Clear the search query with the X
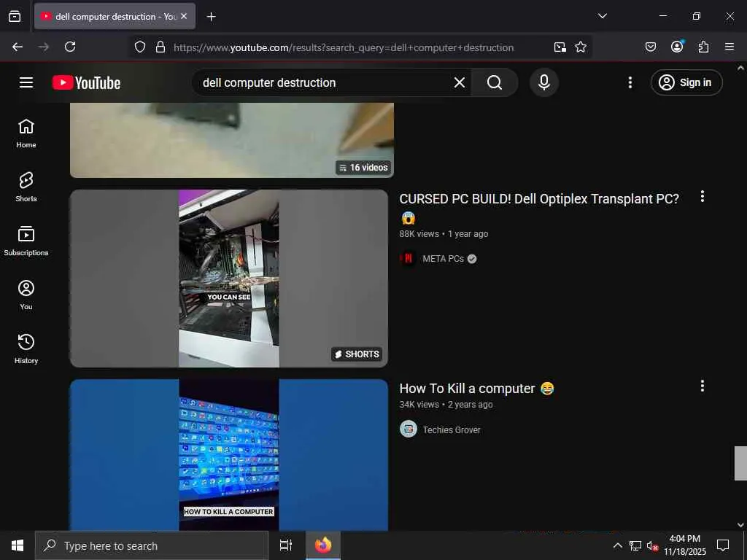 (x=460, y=82)
